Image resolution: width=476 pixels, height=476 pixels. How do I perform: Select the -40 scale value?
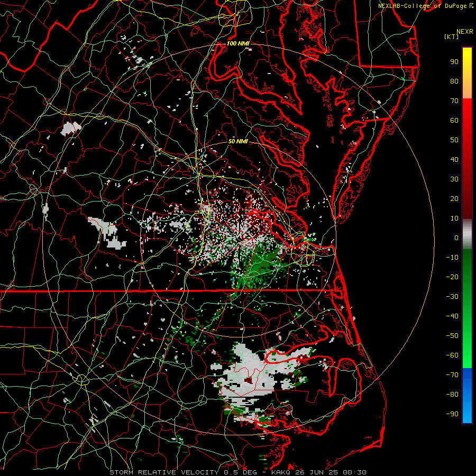pyautogui.click(x=452, y=316)
